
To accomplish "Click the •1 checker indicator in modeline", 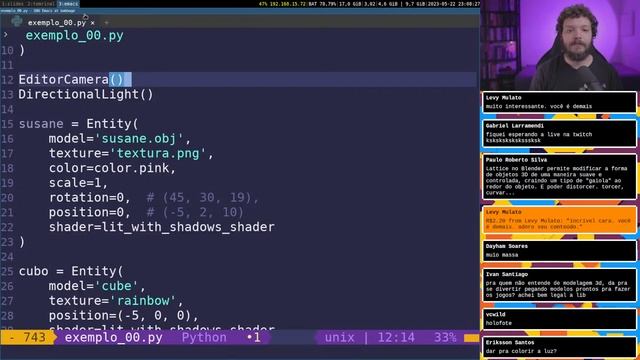I will (254, 338).
